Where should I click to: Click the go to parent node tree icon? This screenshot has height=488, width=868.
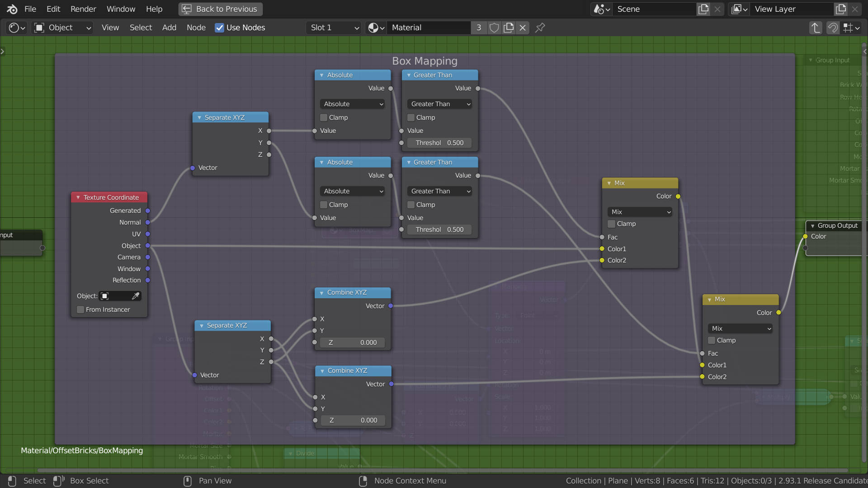[x=816, y=28]
